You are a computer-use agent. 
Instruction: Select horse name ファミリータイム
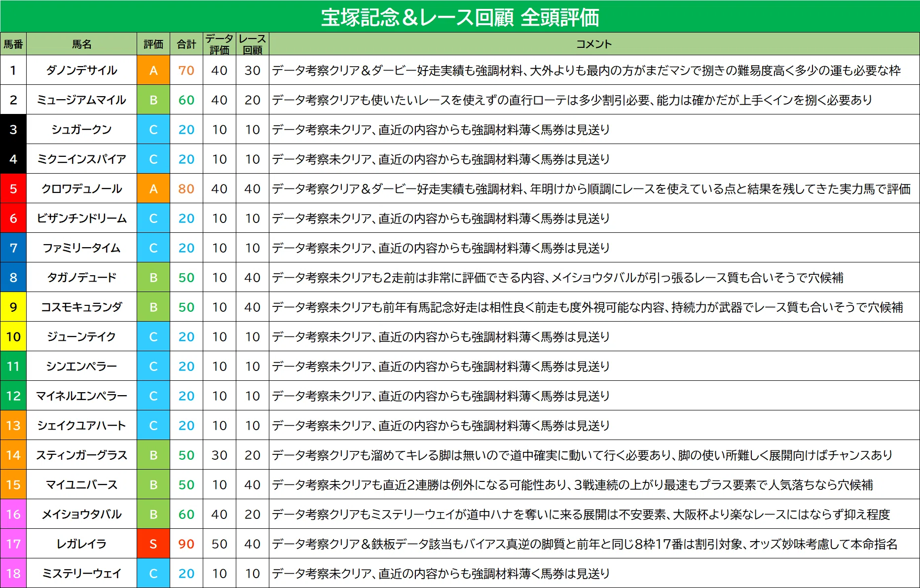pos(81,248)
